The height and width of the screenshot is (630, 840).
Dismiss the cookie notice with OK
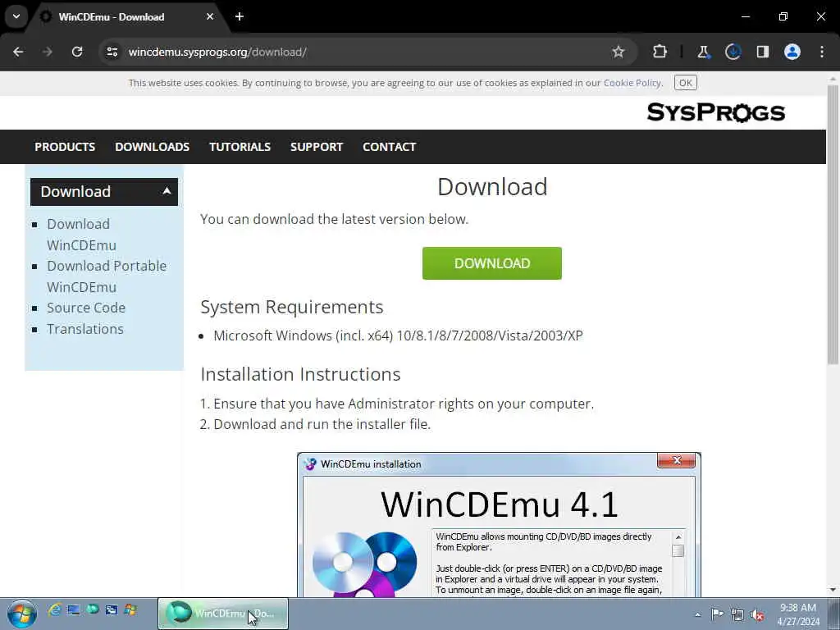click(x=685, y=83)
